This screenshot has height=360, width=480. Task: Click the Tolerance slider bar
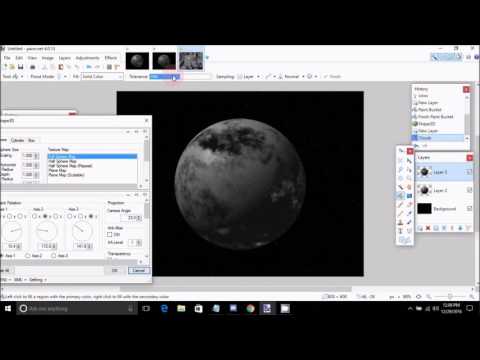(180, 77)
